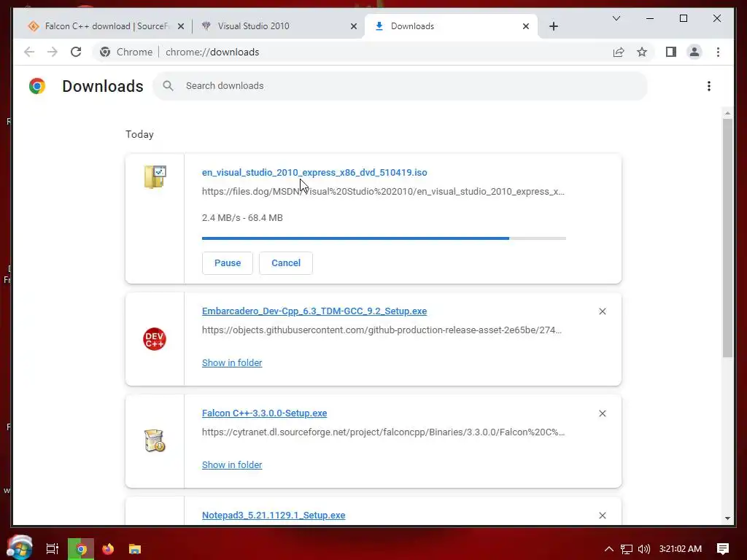This screenshot has height=560, width=747.
Task: Click the Falcon C++ installer file icon
Action: pyautogui.click(x=155, y=440)
